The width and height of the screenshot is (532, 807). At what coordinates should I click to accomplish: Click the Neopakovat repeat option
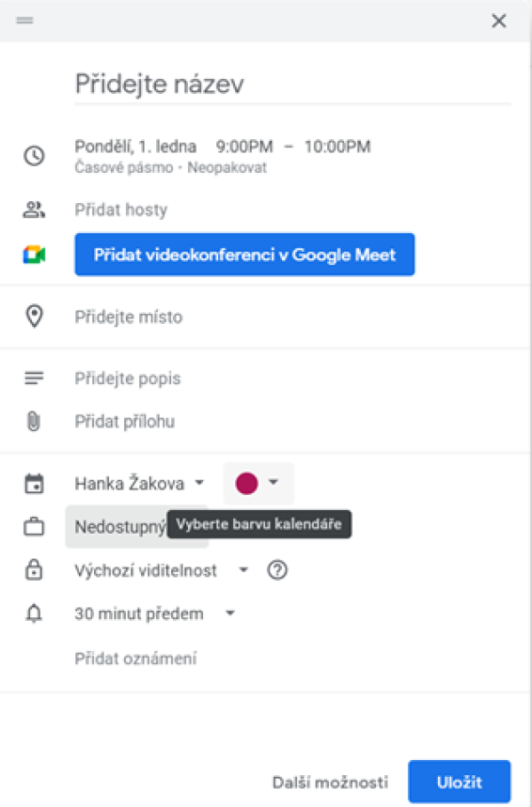[227, 168]
